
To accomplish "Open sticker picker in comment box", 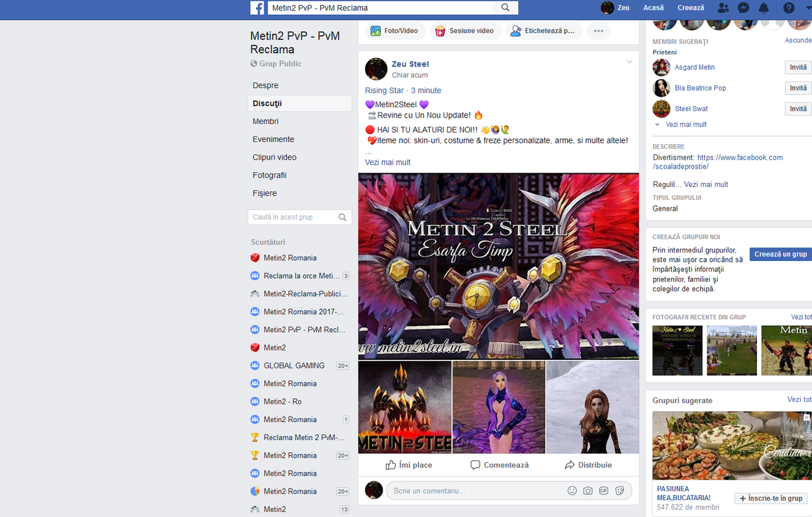I will 619,491.
